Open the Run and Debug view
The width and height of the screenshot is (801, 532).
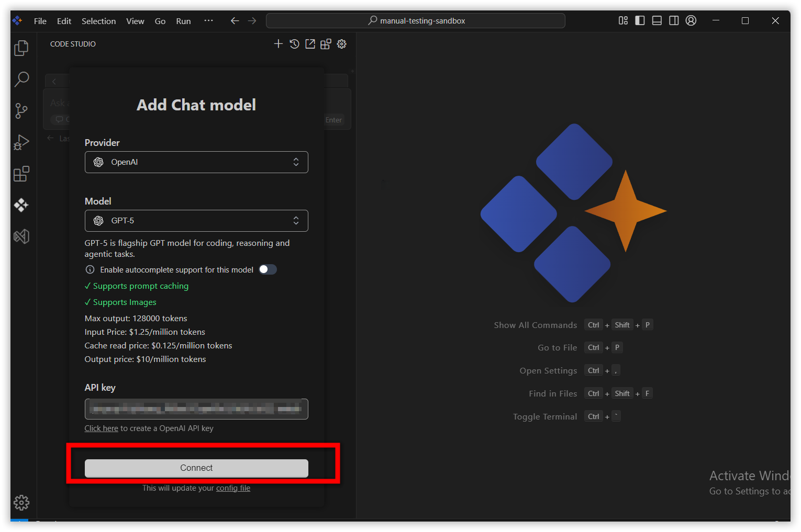21,142
